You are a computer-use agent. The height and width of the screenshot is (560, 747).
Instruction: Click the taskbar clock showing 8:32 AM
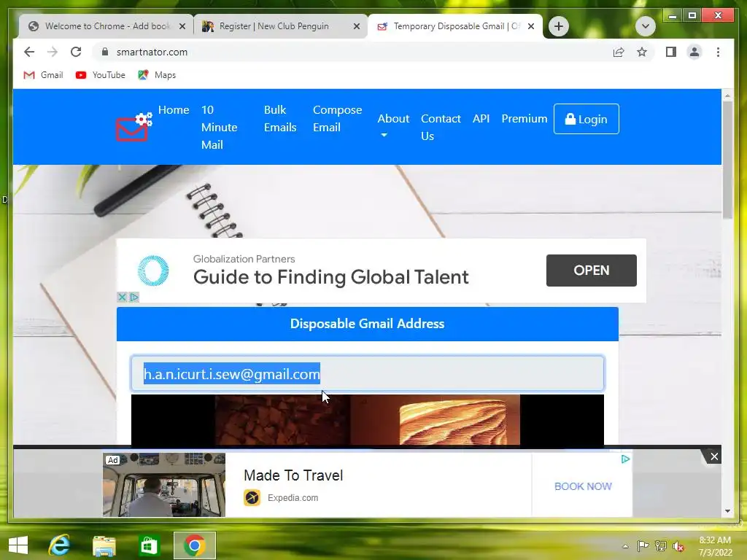[715, 546]
